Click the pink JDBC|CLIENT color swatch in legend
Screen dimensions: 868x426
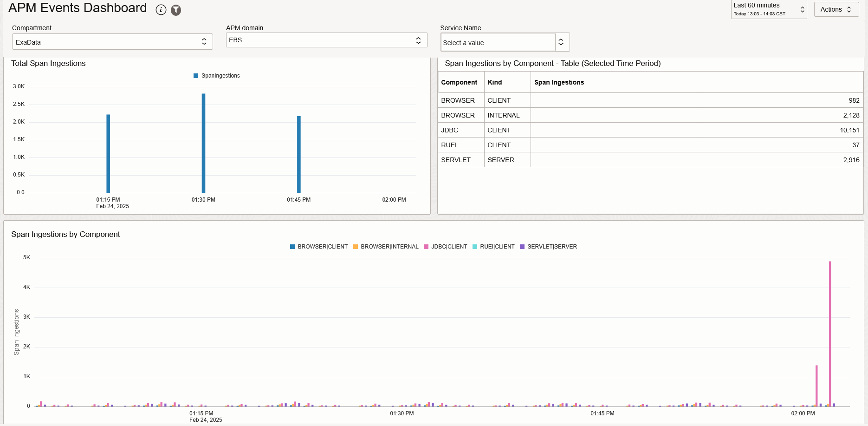pos(426,247)
